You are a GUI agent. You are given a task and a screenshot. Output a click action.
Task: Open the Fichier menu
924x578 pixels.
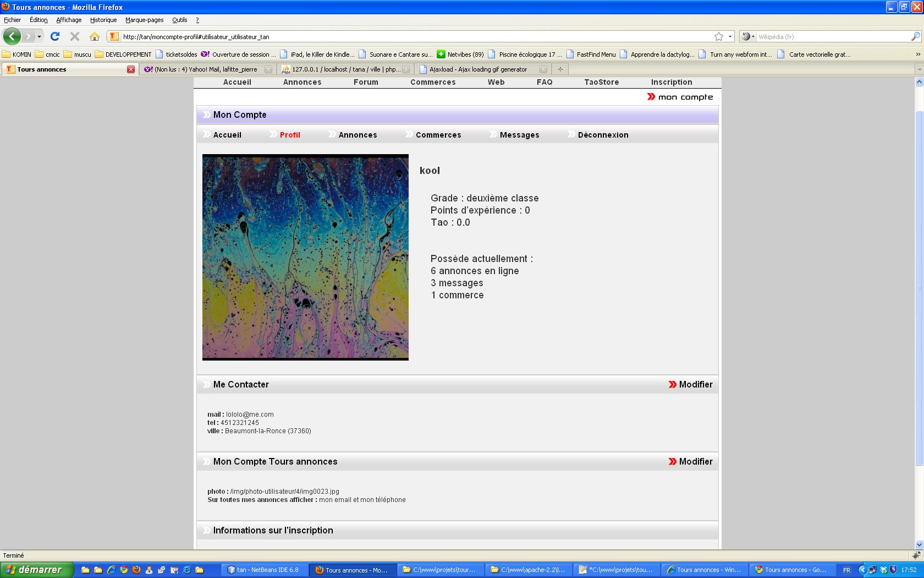[12, 20]
